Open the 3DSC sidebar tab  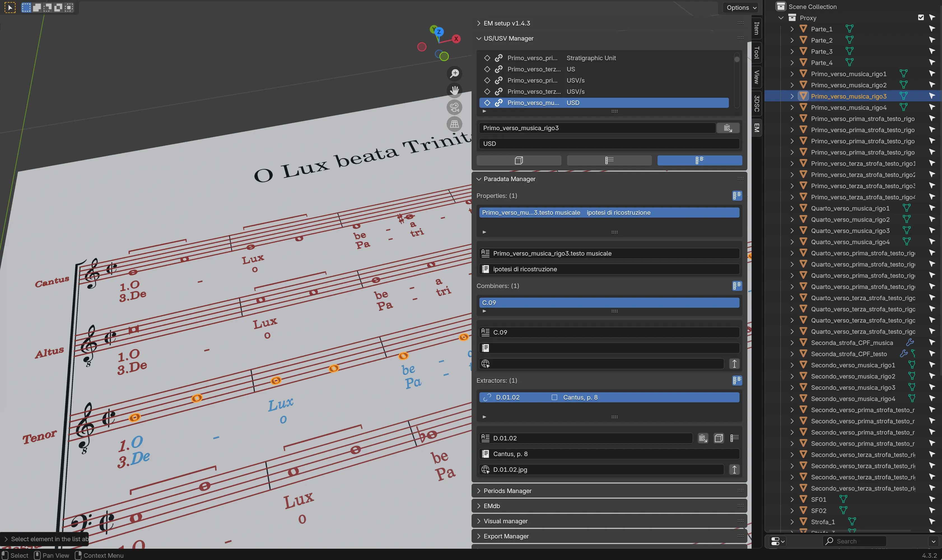[756, 103]
